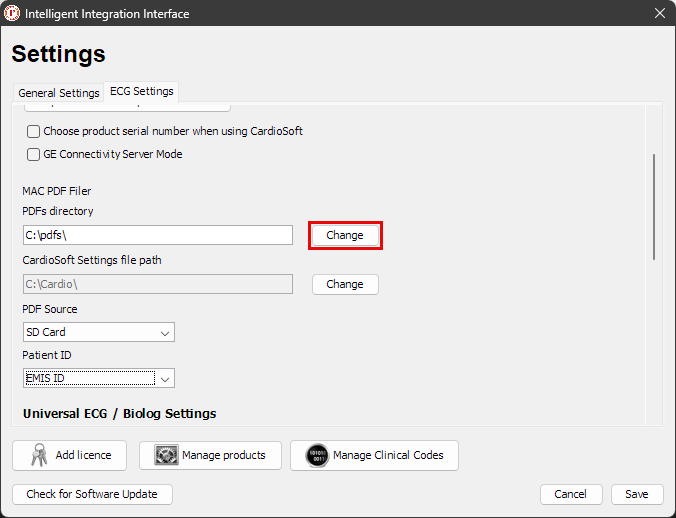Screen dimensions: 676x518
Task: Click the Save button
Action: [637, 494]
